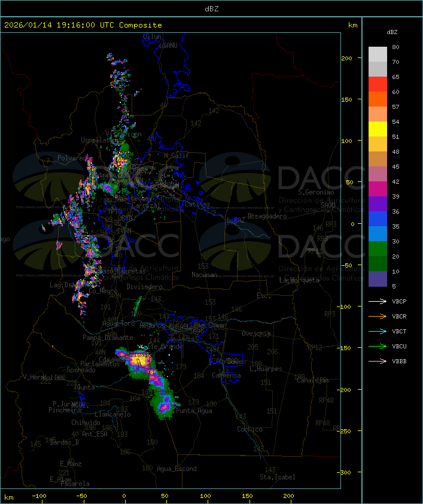Click the Divisadero location label
The width and height of the screenshot is (423, 504).
point(144,287)
